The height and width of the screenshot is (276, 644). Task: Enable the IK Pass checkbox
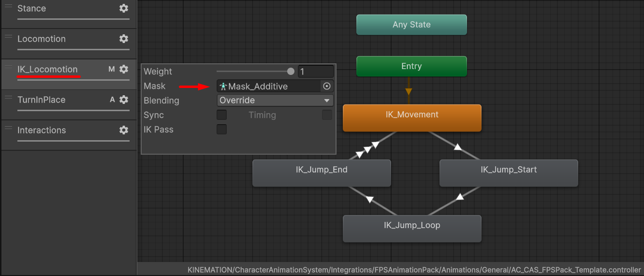click(221, 130)
